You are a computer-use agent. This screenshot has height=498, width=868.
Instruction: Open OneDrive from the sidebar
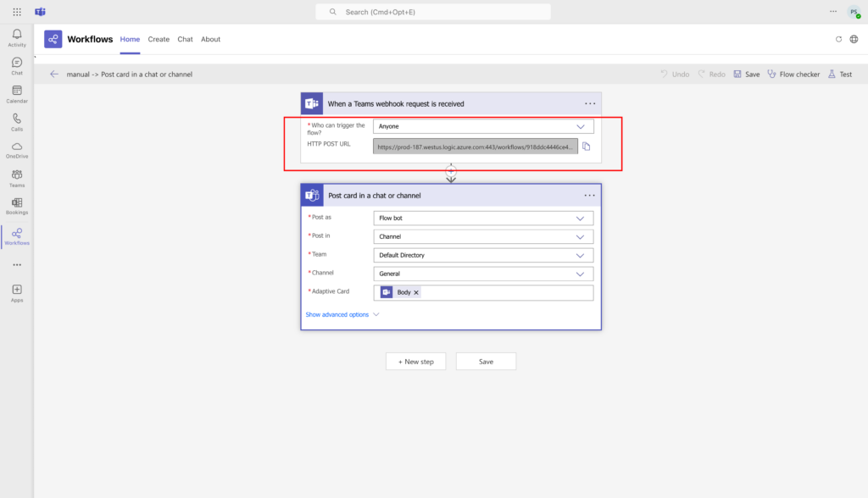click(16, 146)
